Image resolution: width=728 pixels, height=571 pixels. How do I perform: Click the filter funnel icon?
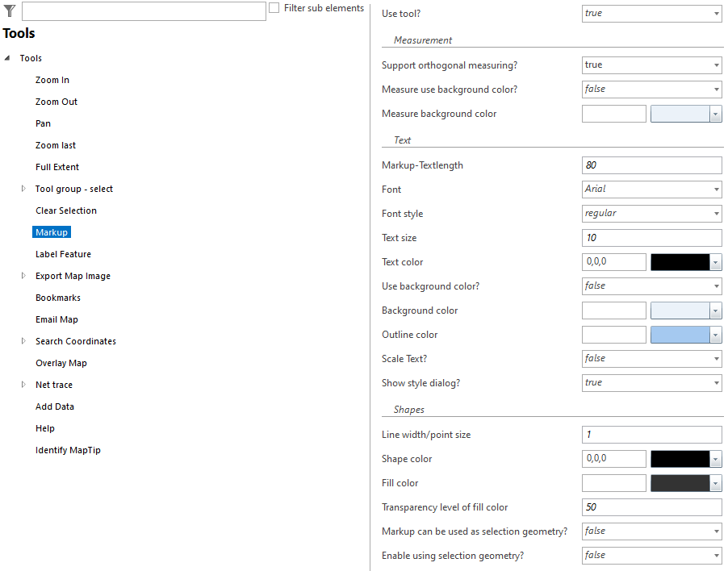point(9,10)
